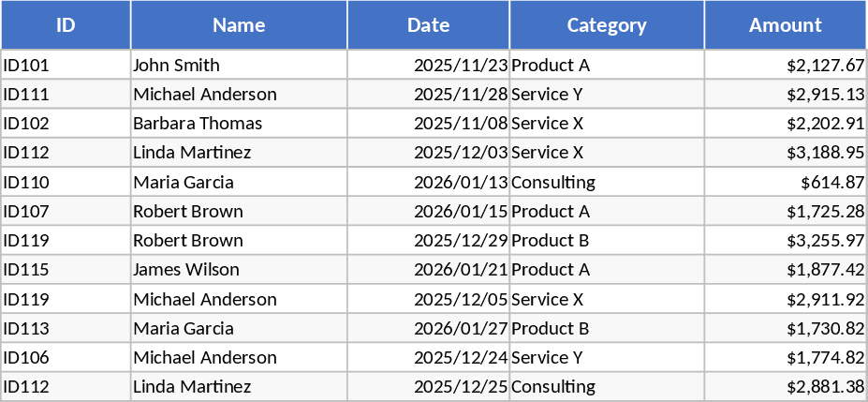This screenshot has height=402, width=868.
Task: Click the ID column header
Action: (66, 25)
